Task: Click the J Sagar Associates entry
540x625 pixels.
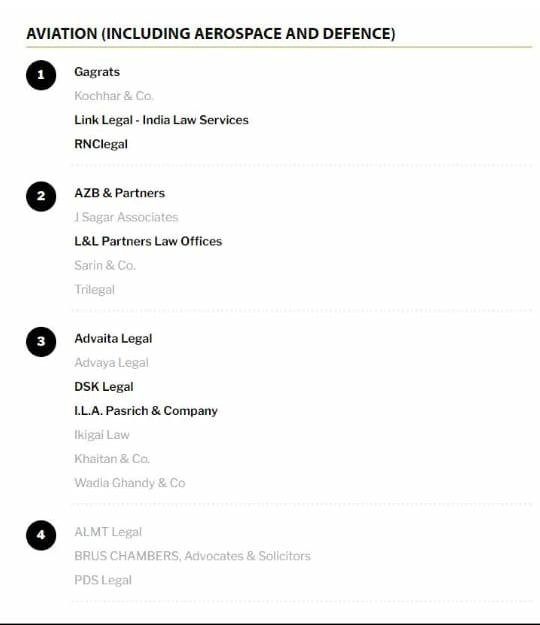Action: [126, 217]
